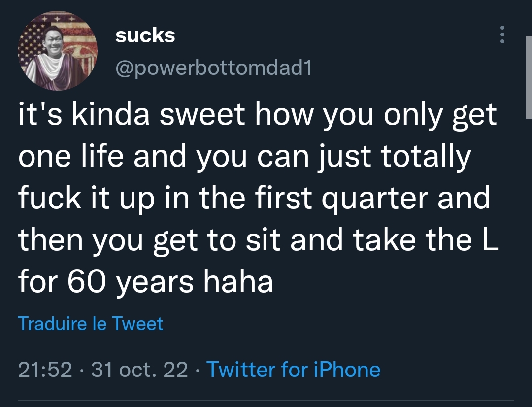Select the 31 oct. 22 date

(139, 370)
